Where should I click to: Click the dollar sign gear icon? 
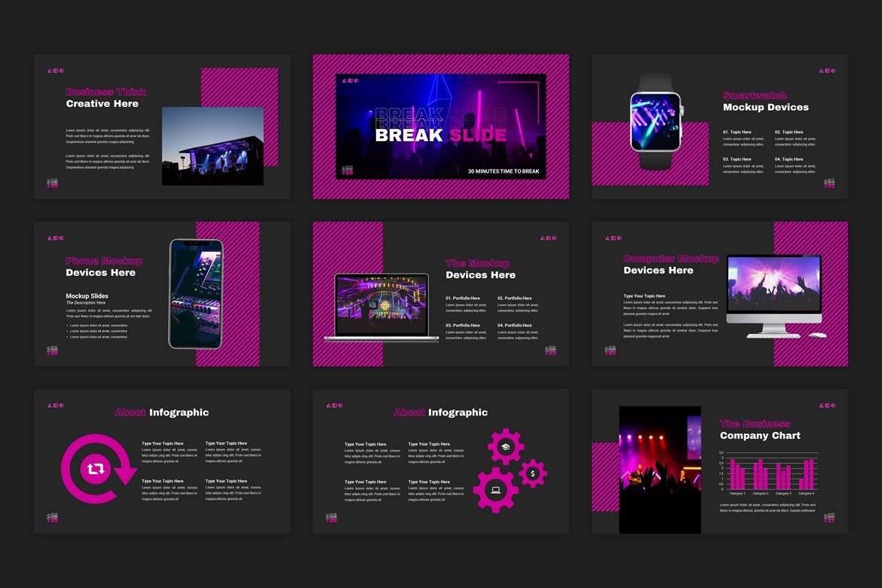click(533, 473)
